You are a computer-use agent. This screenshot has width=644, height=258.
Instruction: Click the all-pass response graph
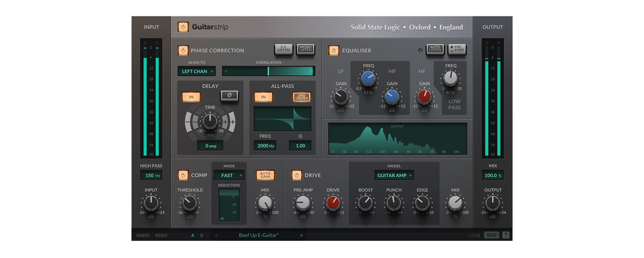(282, 118)
